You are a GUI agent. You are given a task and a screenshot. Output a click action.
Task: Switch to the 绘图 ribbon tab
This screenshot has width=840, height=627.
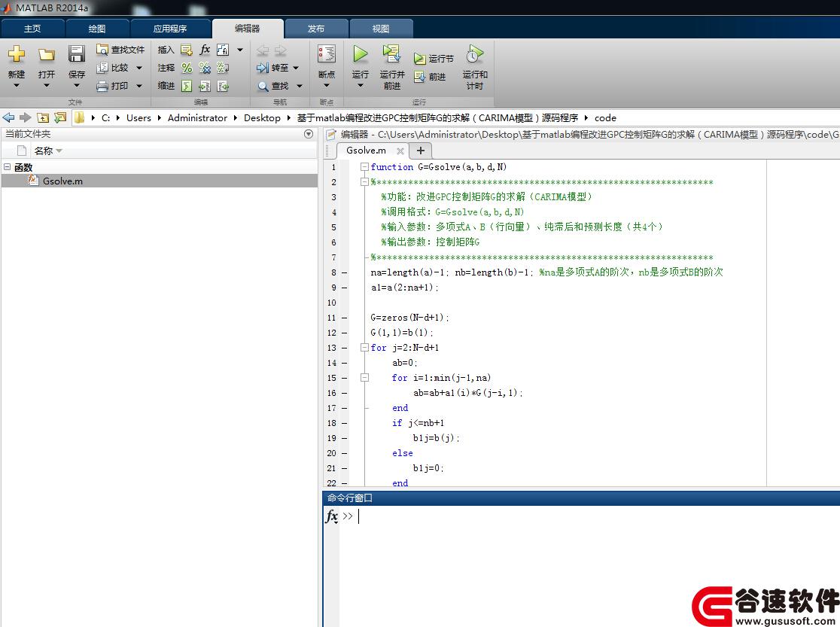point(97,29)
